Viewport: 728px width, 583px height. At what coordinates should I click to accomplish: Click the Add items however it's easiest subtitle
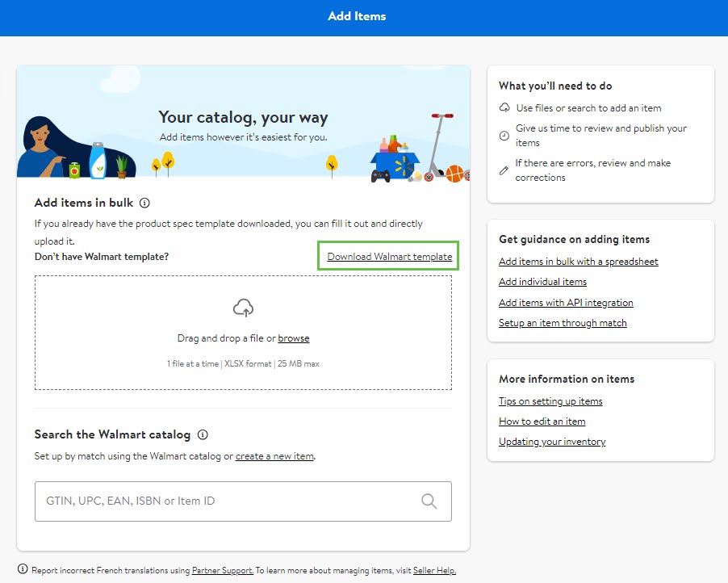click(x=243, y=137)
